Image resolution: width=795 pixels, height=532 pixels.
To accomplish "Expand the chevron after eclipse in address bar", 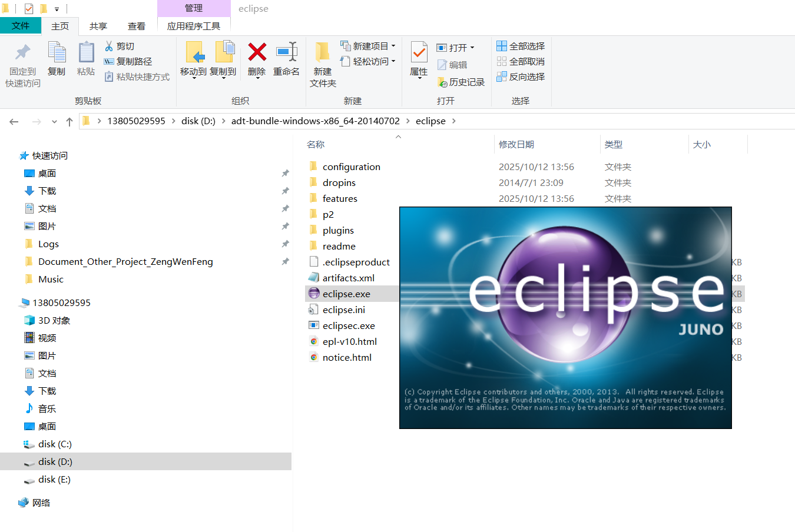I will pos(453,121).
